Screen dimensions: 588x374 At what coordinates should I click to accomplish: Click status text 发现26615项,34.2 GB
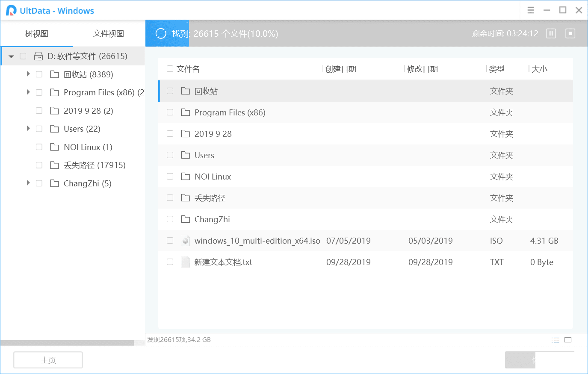(x=179, y=340)
